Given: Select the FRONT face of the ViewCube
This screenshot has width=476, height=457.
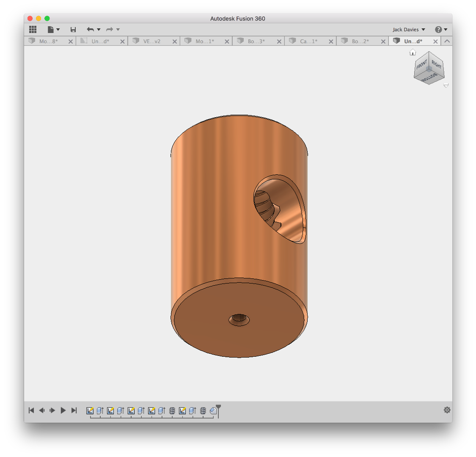Looking at the screenshot, I should coord(422,65).
